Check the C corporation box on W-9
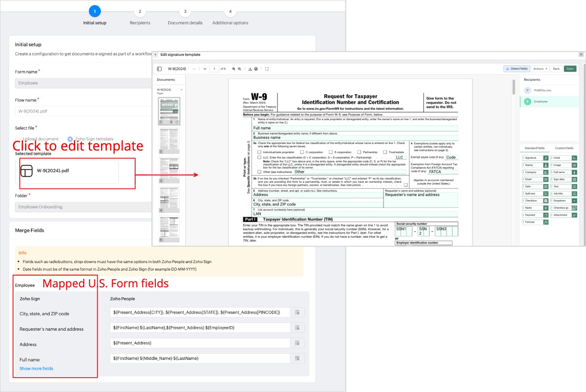 click(302, 152)
